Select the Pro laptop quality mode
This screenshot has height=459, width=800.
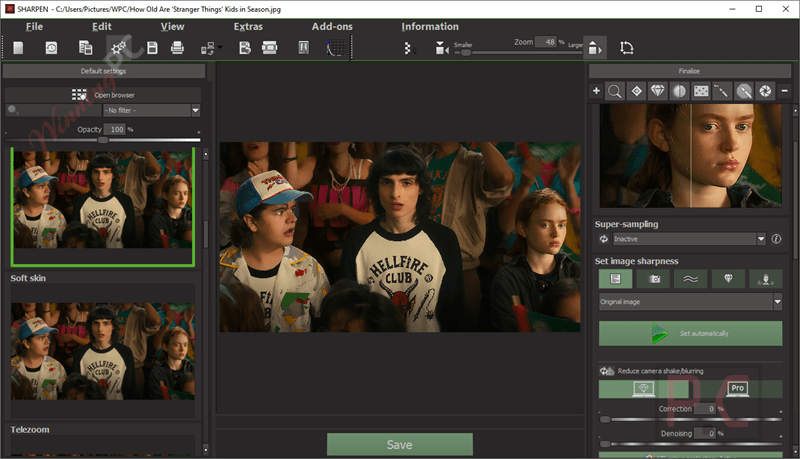[x=737, y=389]
